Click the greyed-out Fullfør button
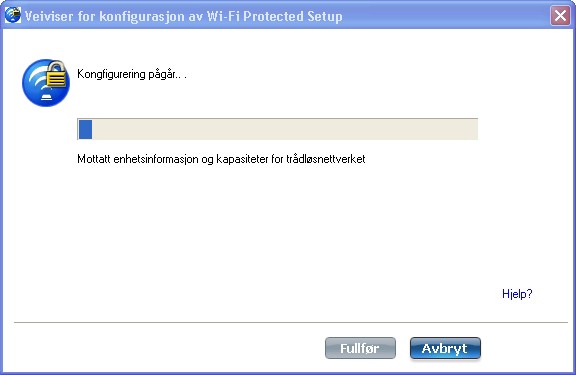576x375 pixels. click(x=360, y=348)
